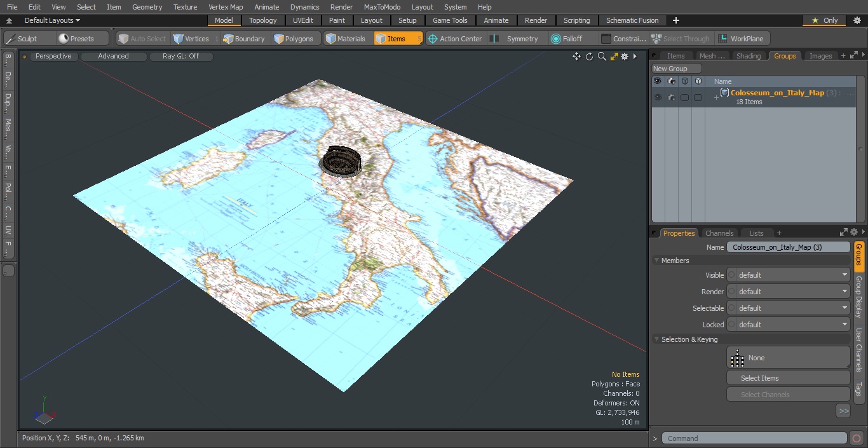Click the viewport rotate icon
The width and height of the screenshot is (868, 448).
(x=589, y=57)
